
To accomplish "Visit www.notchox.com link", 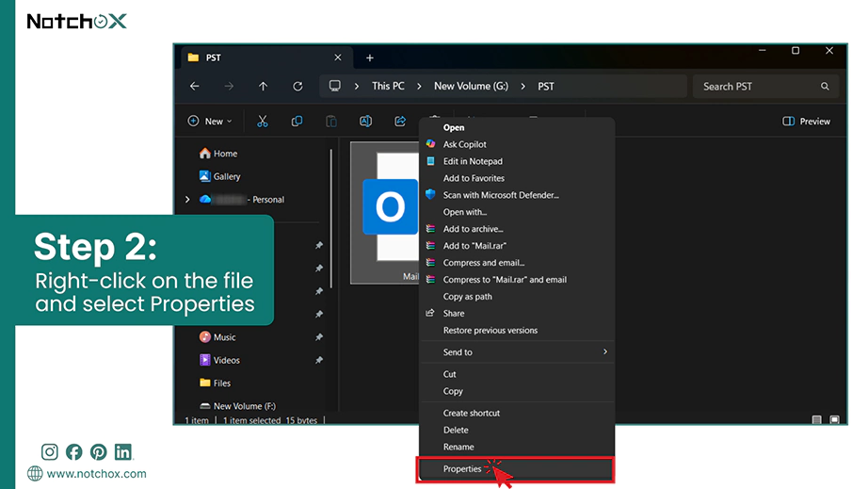I will [96, 474].
